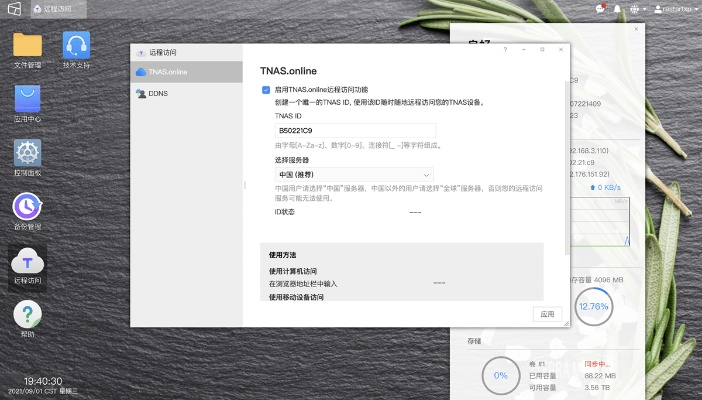Open the Help question mark icon
The width and height of the screenshot is (702, 400).
(x=27, y=314)
